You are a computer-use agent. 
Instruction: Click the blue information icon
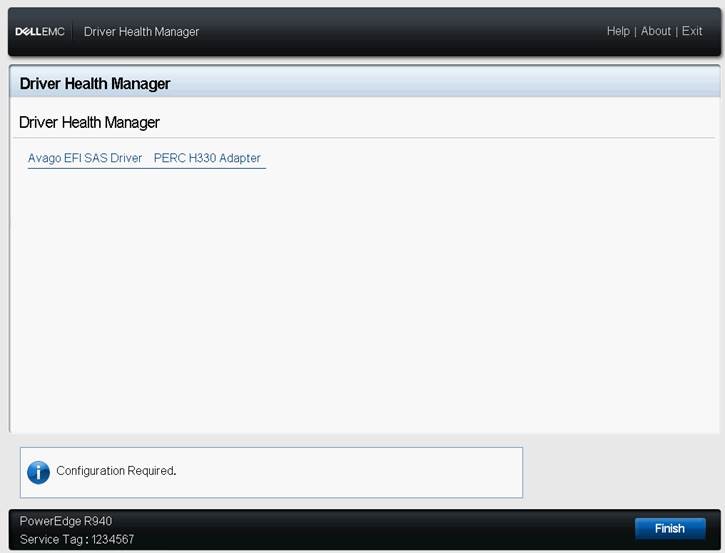tap(38, 472)
